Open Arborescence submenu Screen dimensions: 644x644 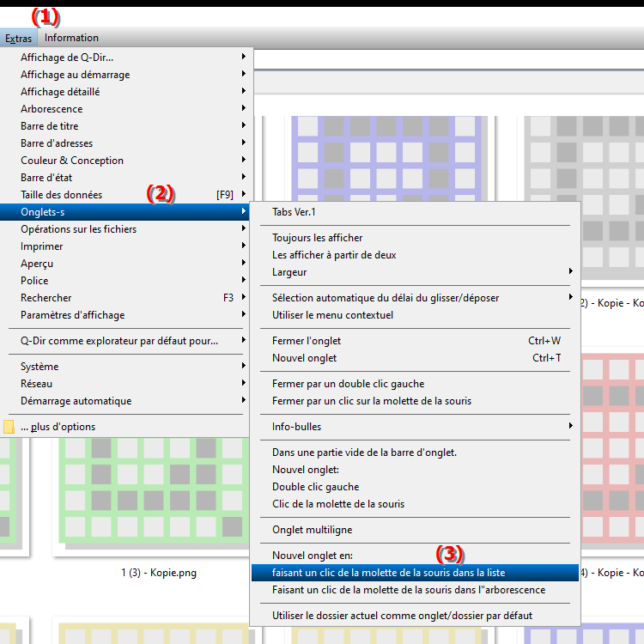point(126,109)
